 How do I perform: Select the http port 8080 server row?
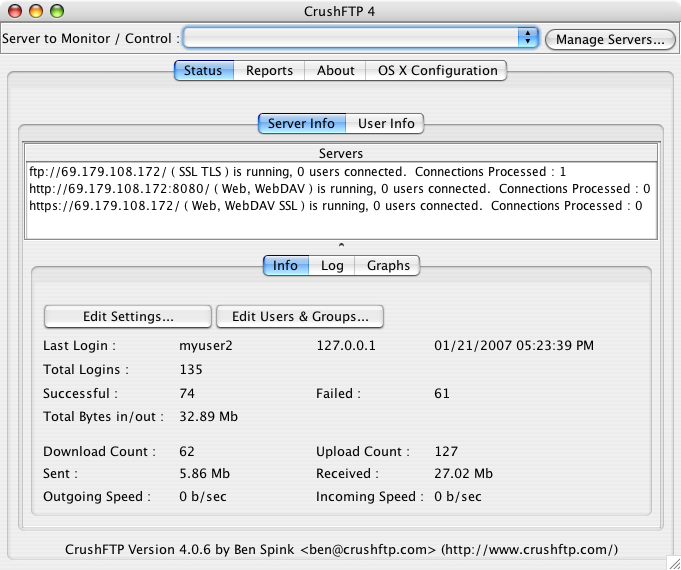pos(340,189)
